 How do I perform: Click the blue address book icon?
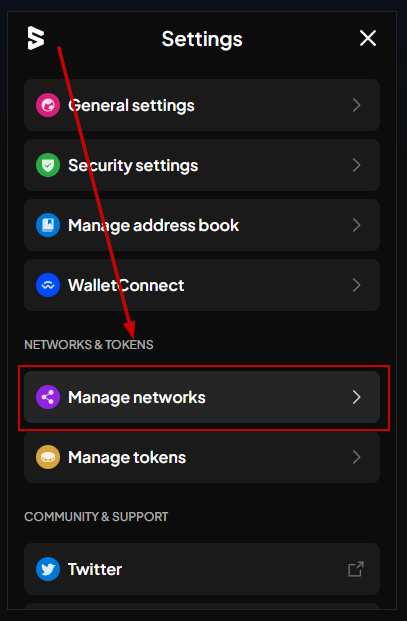[48, 225]
